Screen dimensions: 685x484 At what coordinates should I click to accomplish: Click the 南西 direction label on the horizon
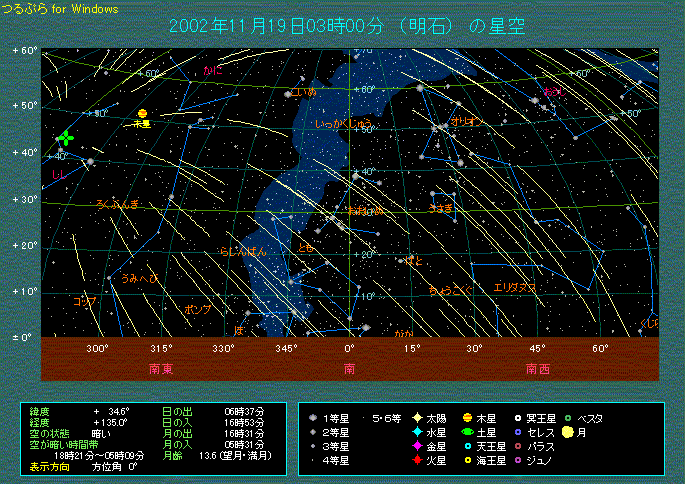[x=537, y=368]
